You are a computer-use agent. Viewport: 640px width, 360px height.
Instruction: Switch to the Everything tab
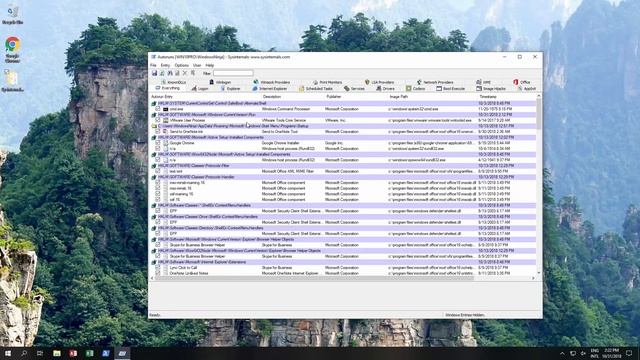click(x=167, y=88)
